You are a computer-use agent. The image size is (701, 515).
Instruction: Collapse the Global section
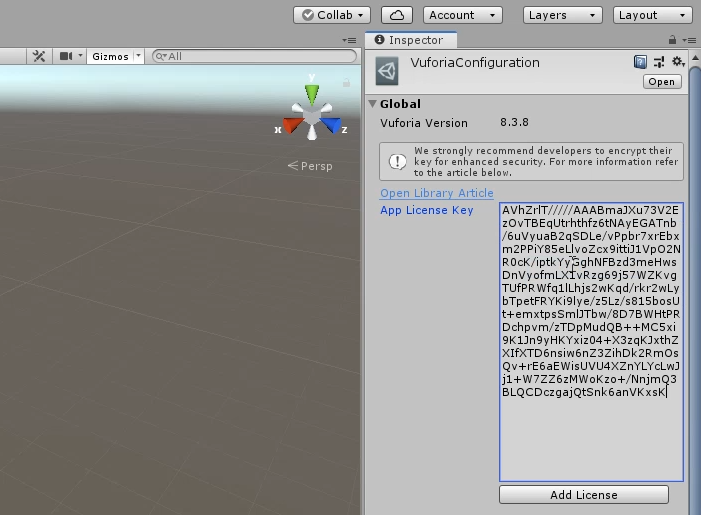pos(372,104)
